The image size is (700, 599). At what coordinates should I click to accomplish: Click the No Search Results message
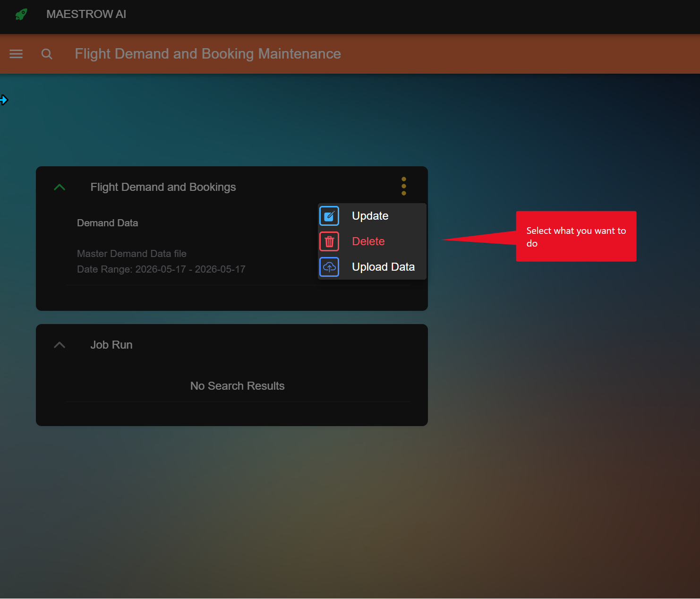click(x=238, y=386)
